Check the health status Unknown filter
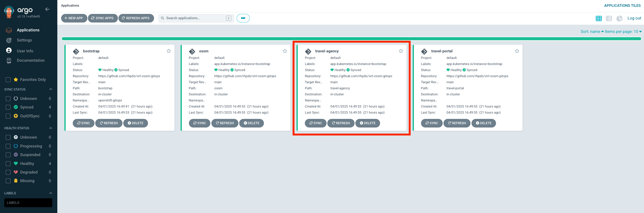Screen dimensions: 644x213 8,137
